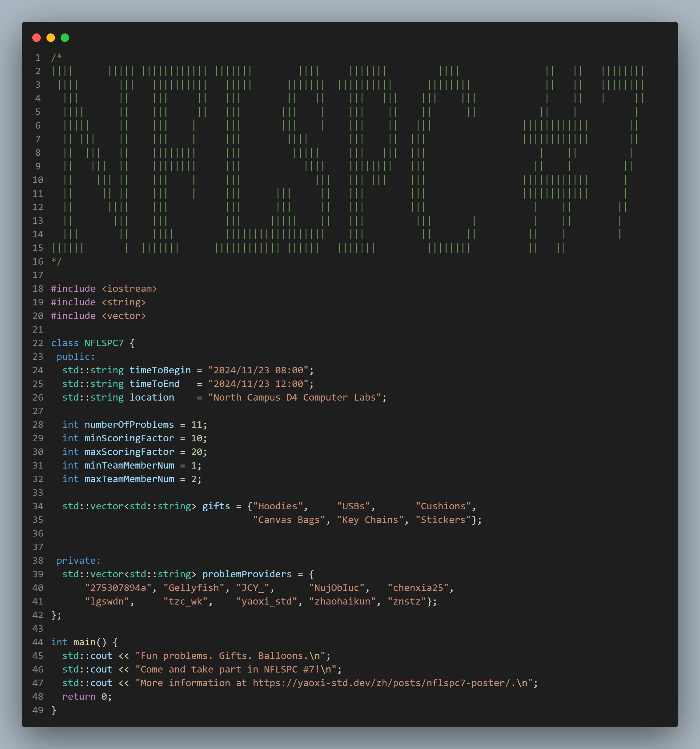Click line number 44 in gutter
The height and width of the screenshot is (749, 700).
[x=38, y=642]
